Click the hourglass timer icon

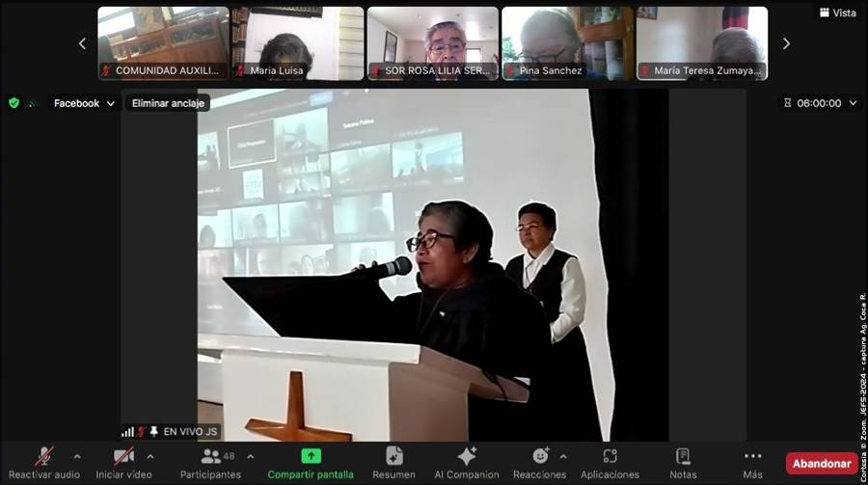(x=787, y=103)
